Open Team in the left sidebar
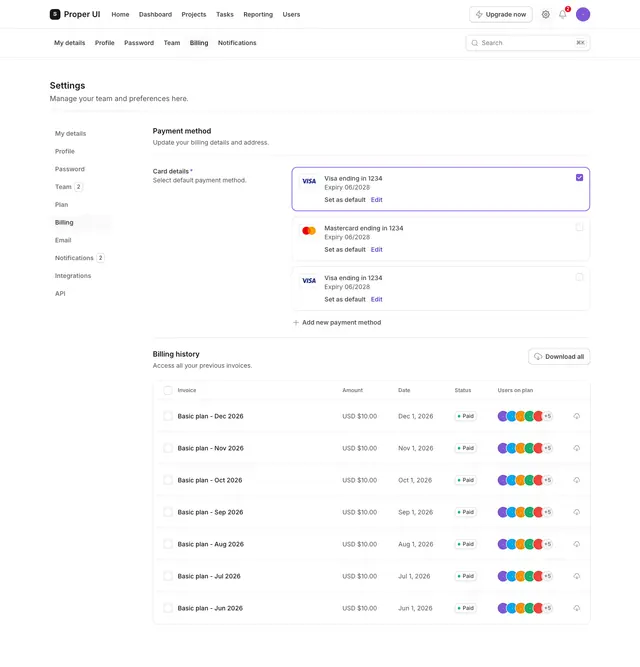The height and width of the screenshot is (667, 640). (63, 187)
